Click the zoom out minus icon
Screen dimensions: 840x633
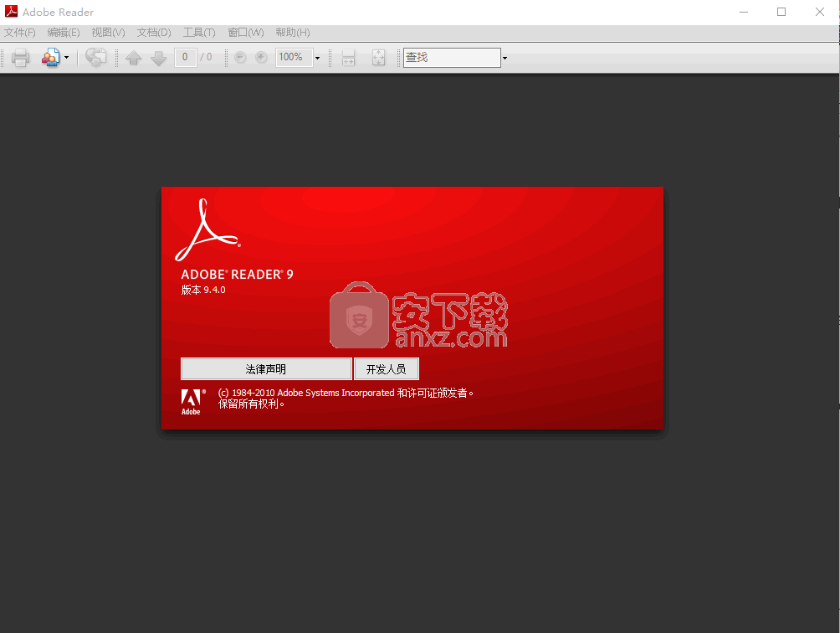coord(240,57)
